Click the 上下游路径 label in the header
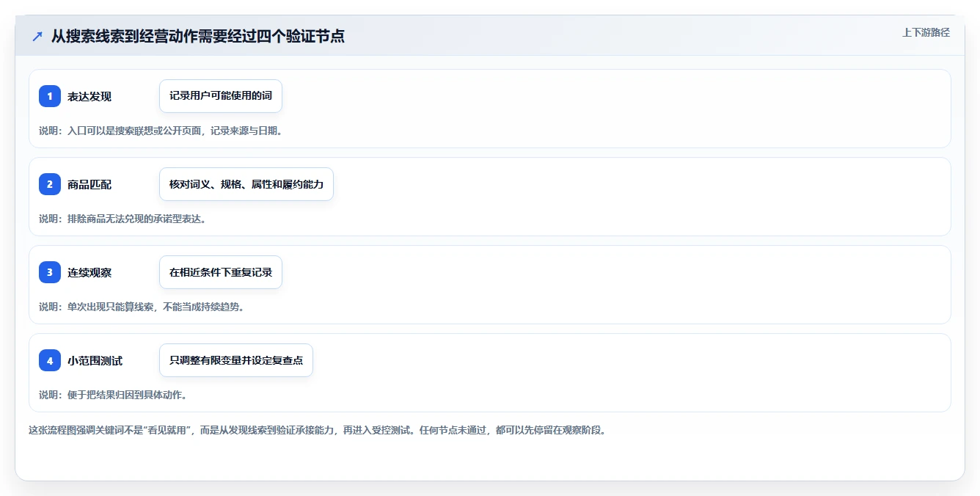This screenshot has width=980, height=496. 926,32
